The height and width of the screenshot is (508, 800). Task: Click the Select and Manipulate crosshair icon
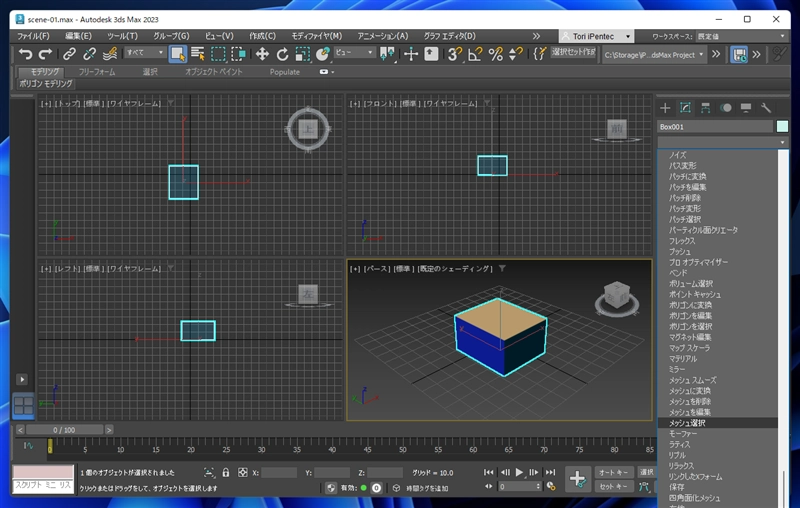click(x=411, y=54)
